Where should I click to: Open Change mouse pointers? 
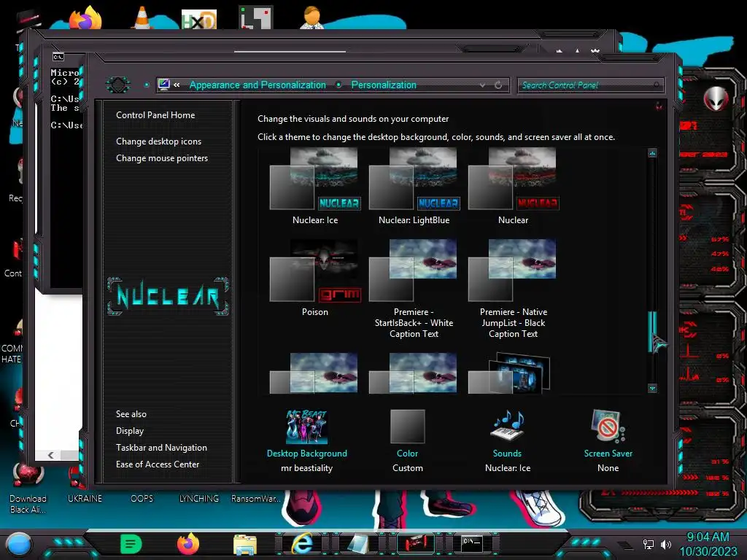(162, 158)
